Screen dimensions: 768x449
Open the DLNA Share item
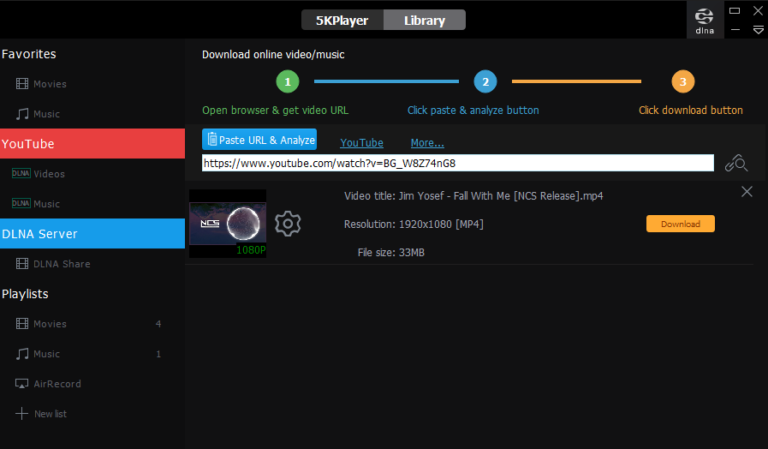(x=61, y=264)
